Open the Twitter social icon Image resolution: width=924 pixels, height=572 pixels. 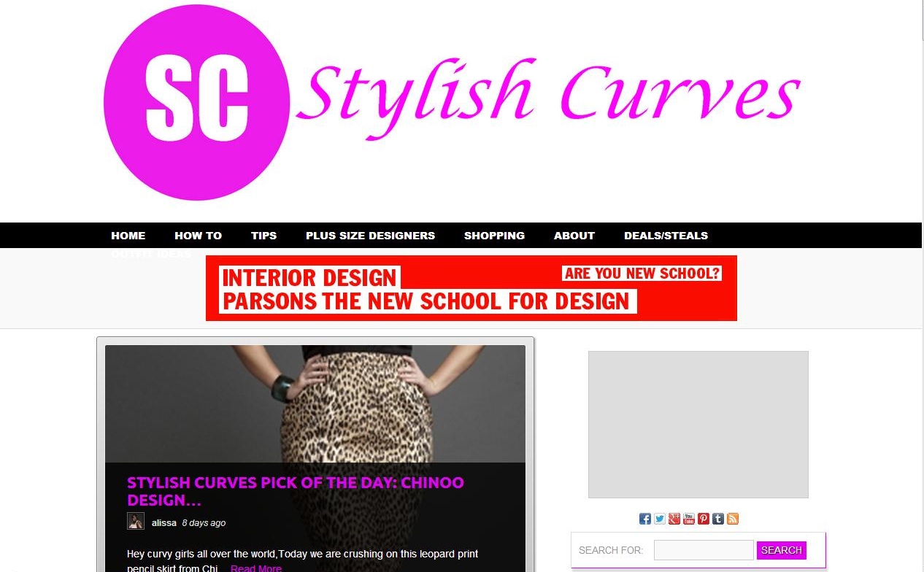pyautogui.click(x=660, y=519)
